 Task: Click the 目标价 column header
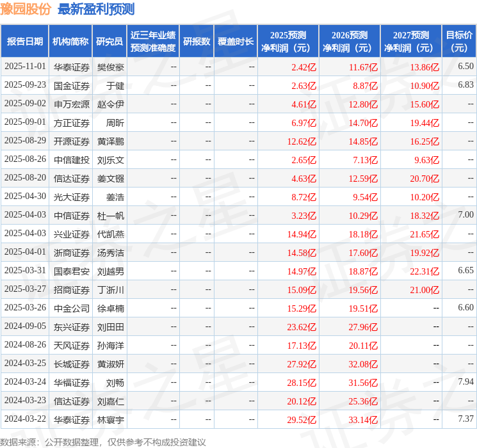pyautogui.click(x=459, y=41)
